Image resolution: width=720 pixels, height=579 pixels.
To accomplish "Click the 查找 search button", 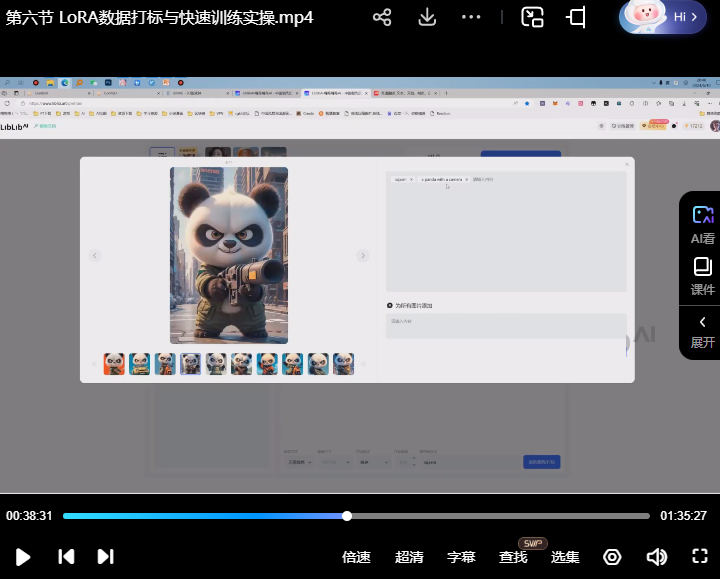I will (x=513, y=557).
